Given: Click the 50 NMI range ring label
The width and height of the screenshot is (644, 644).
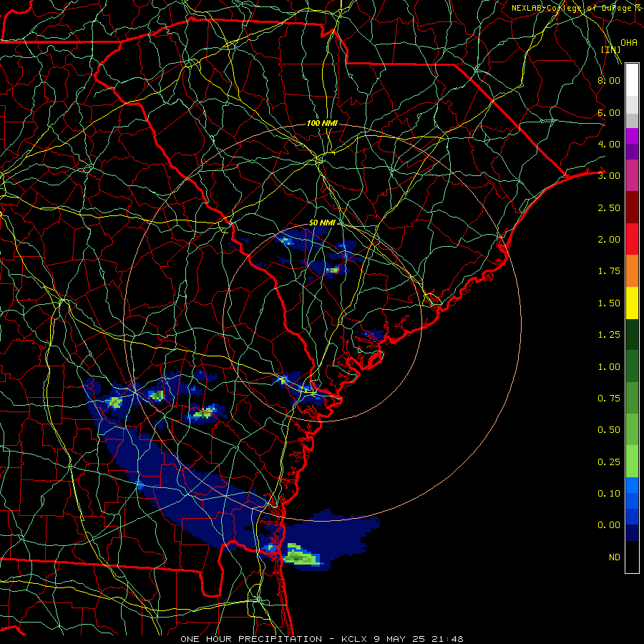Looking at the screenshot, I should (322, 223).
